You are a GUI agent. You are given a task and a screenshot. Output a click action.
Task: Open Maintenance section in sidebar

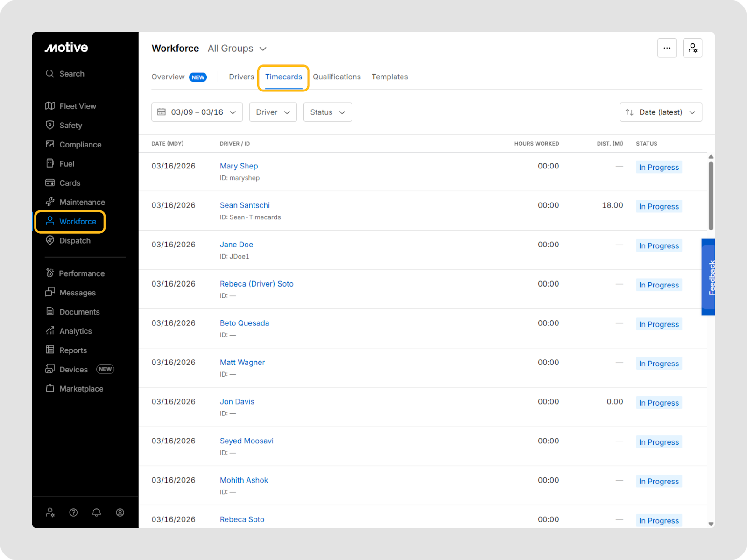[x=82, y=202]
